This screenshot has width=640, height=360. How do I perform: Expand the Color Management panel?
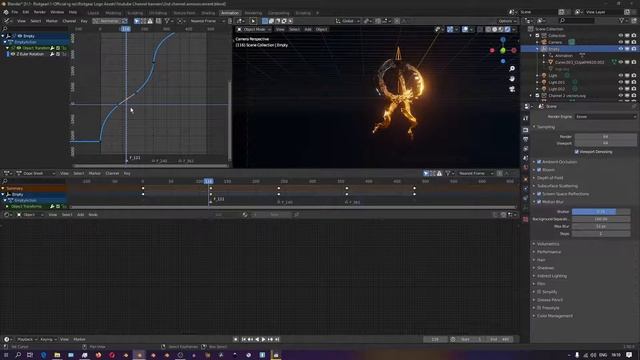click(x=554, y=316)
